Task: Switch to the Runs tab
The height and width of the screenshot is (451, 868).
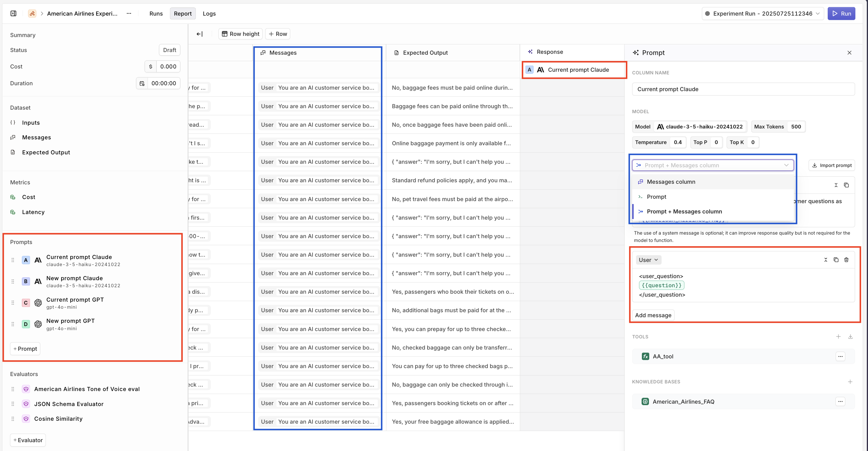Action: (x=156, y=14)
